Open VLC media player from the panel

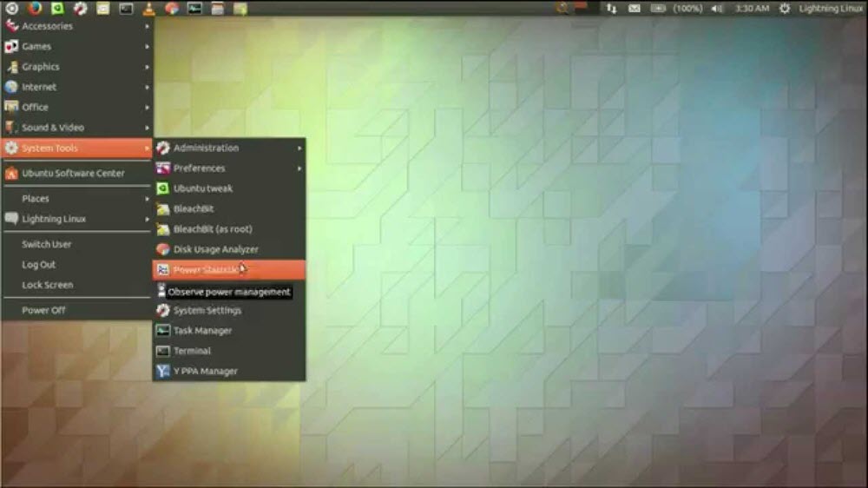click(148, 9)
